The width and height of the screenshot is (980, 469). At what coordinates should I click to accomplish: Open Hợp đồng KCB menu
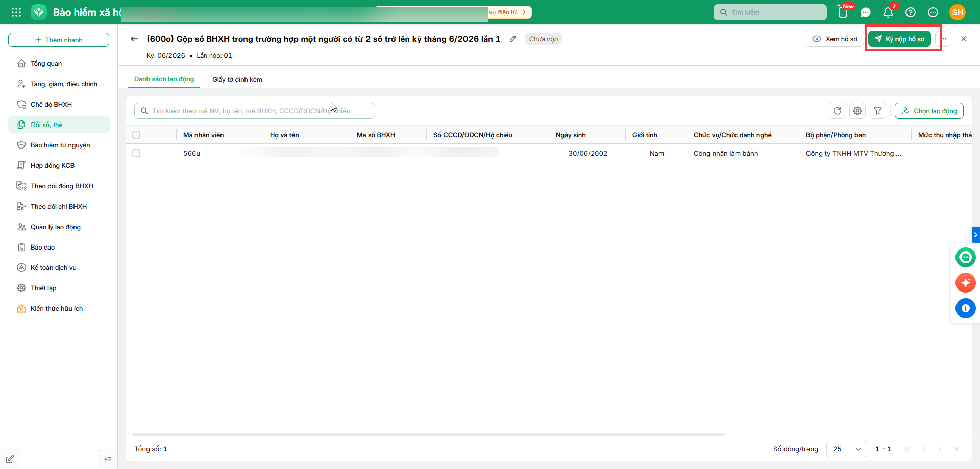(59, 165)
